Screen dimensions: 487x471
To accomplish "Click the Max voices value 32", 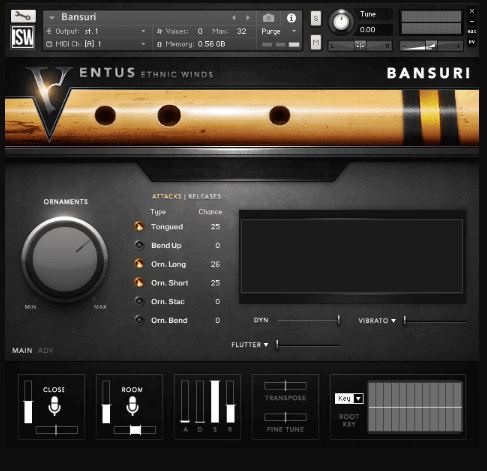I will point(241,31).
